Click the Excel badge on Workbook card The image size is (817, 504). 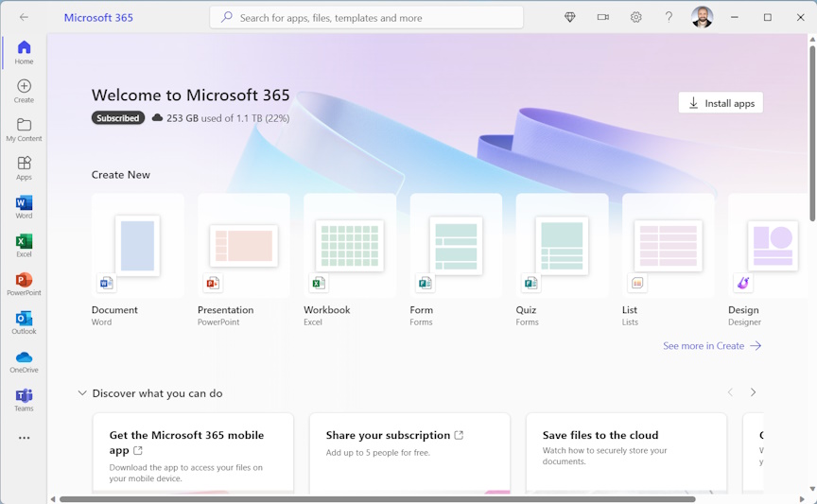319,283
